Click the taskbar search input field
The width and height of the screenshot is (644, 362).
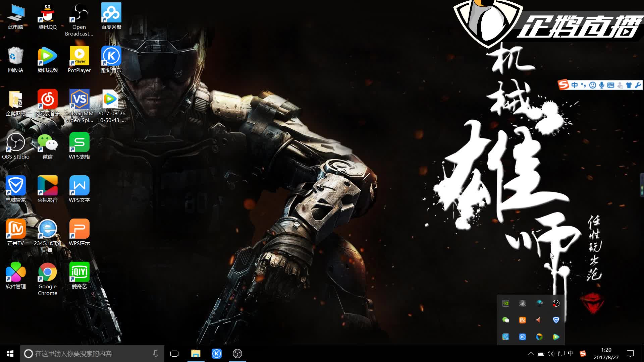pos(91,354)
